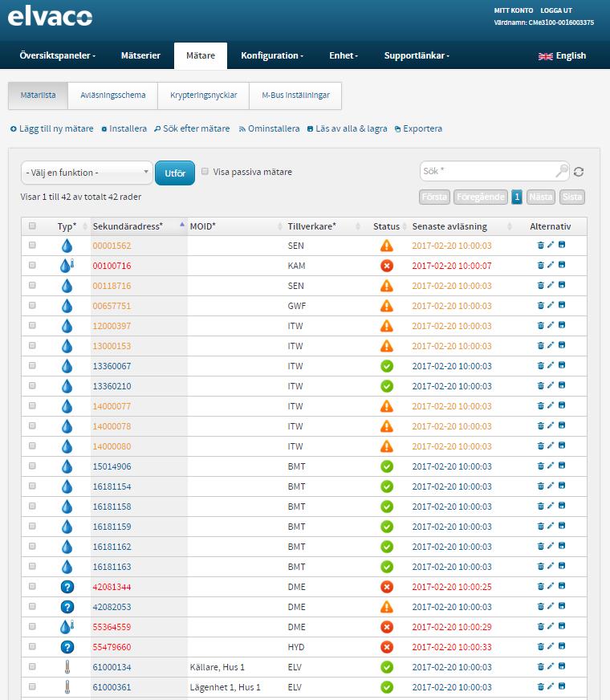This screenshot has width=610, height=700.
Task: Click the Exportera link
Action: pos(418,128)
